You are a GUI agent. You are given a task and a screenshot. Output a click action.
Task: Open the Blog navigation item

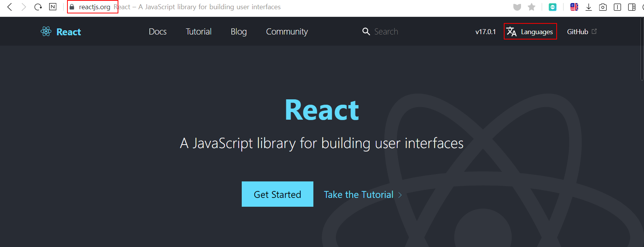click(x=239, y=32)
